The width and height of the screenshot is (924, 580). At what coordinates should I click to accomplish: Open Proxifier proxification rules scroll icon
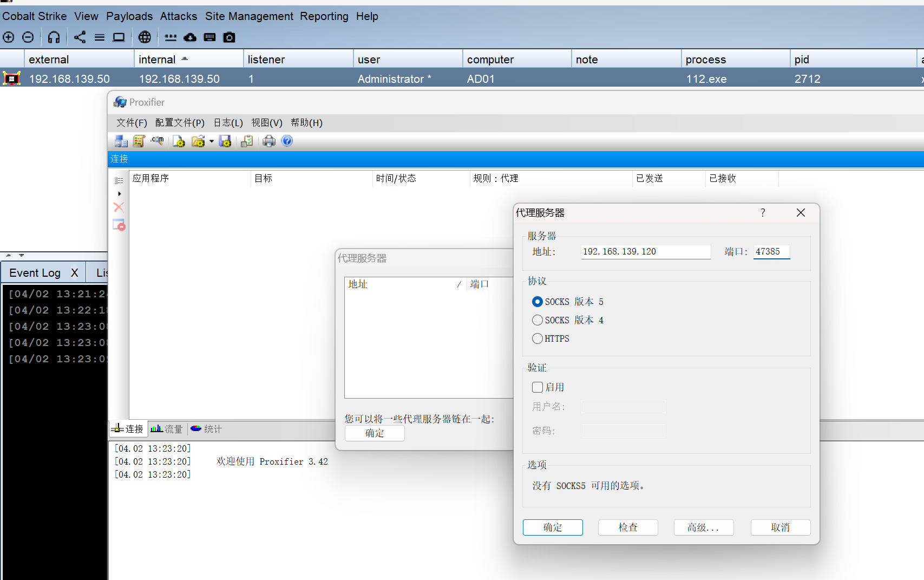pyautogui.click(x=139, y=141)
